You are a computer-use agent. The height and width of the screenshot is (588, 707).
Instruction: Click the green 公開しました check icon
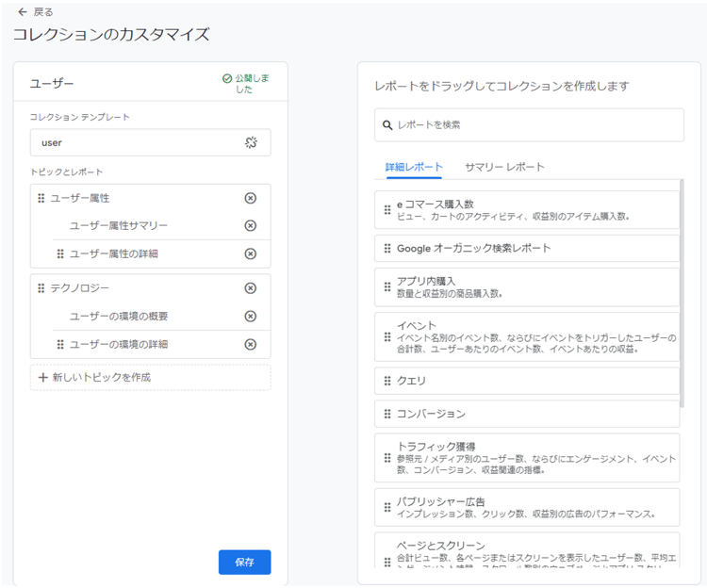(x=227, y=79)
